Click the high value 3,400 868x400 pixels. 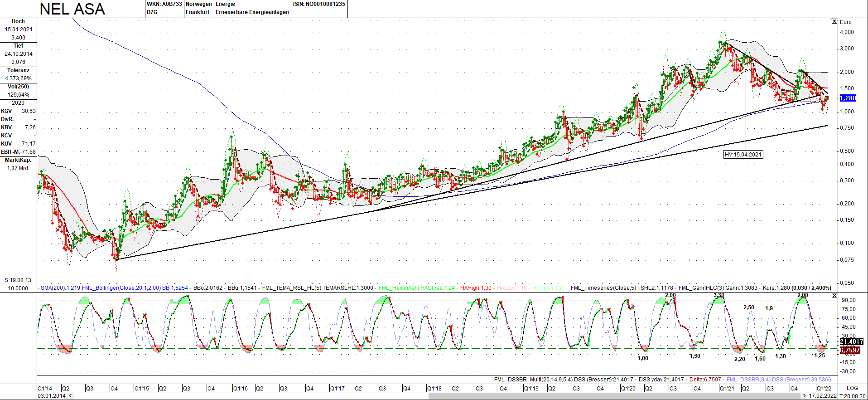[19, 38]
